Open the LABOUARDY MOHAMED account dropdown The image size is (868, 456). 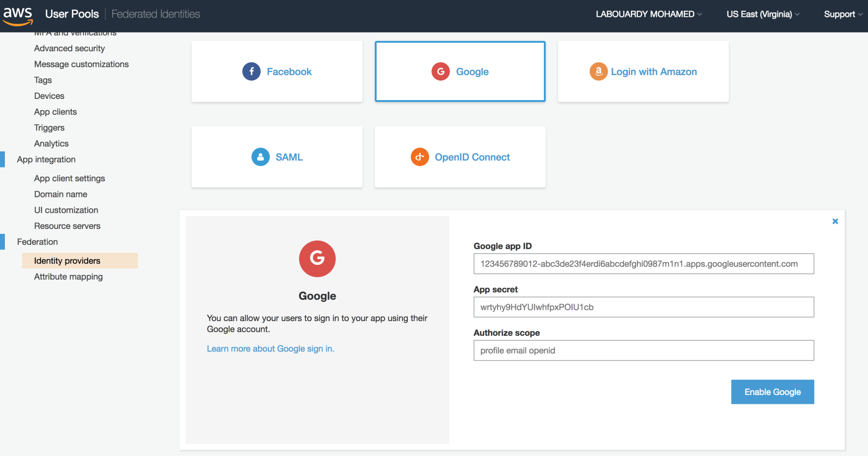point(649,14)
